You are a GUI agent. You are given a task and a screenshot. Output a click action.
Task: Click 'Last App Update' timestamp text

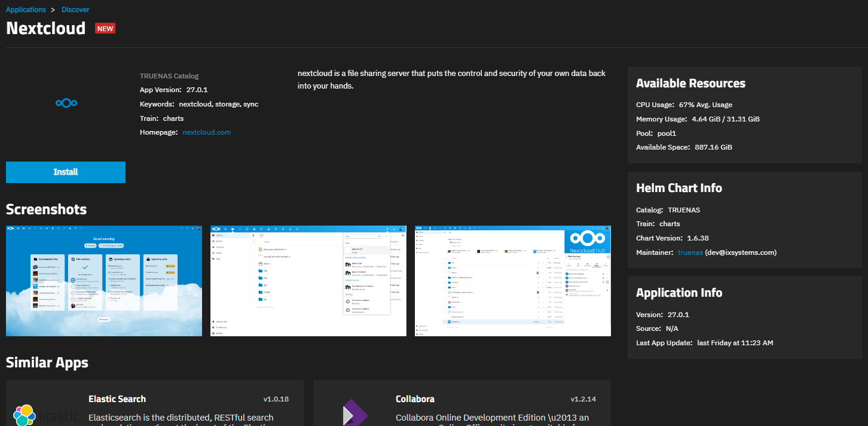(705, 343)
